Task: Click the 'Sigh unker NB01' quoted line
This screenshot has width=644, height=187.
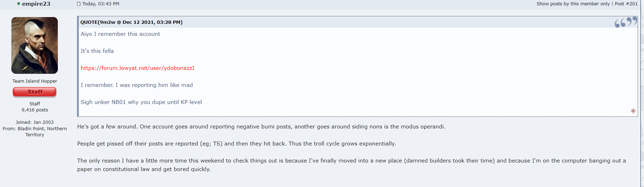Action: [x=141, y=102]
